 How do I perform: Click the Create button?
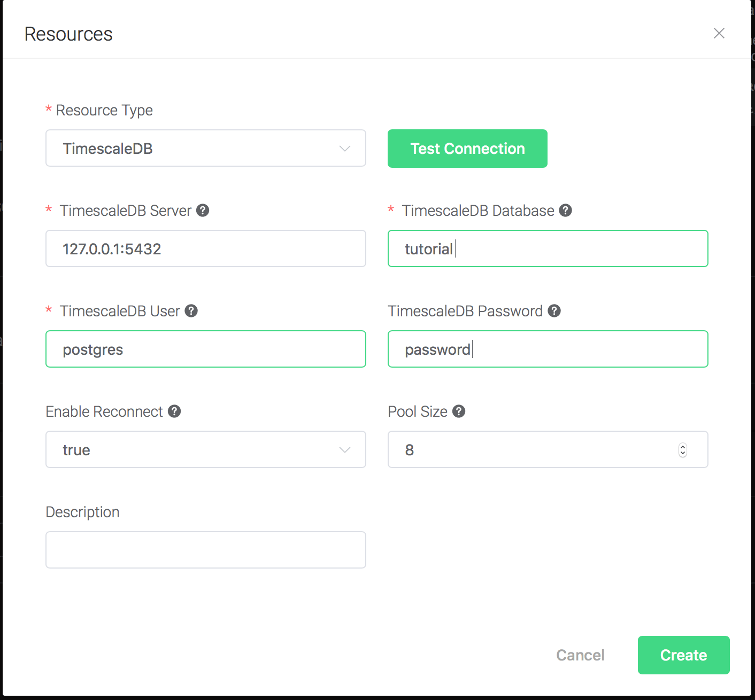(683, 655)
